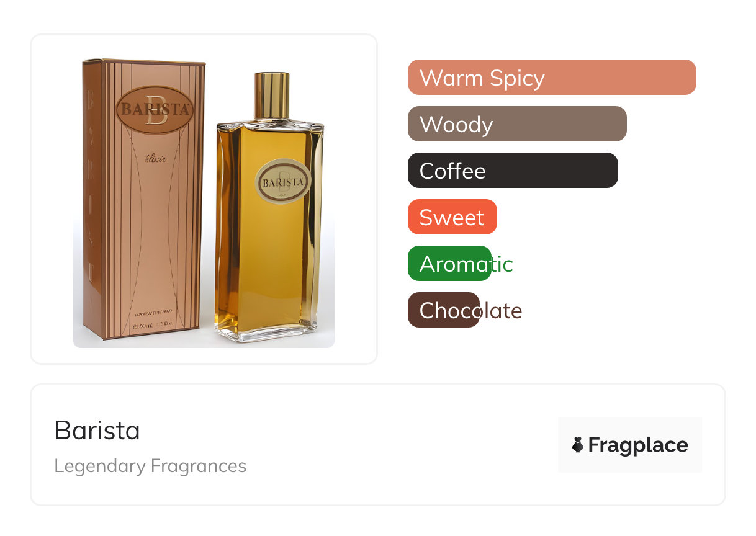Click the gold cap of the bottle
The height and width of the screenshot is (536, 756).
pyautogui.click(x=272, y=95)
